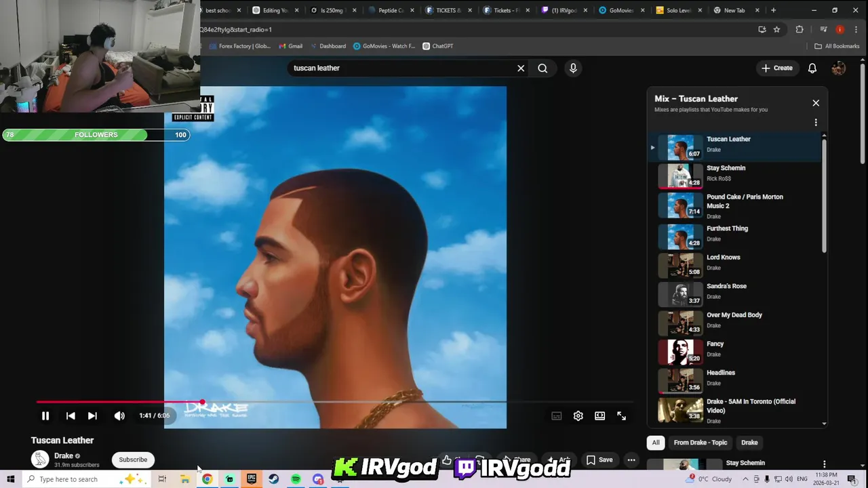Play Over My Dead Body from mix

click(734, 323)
